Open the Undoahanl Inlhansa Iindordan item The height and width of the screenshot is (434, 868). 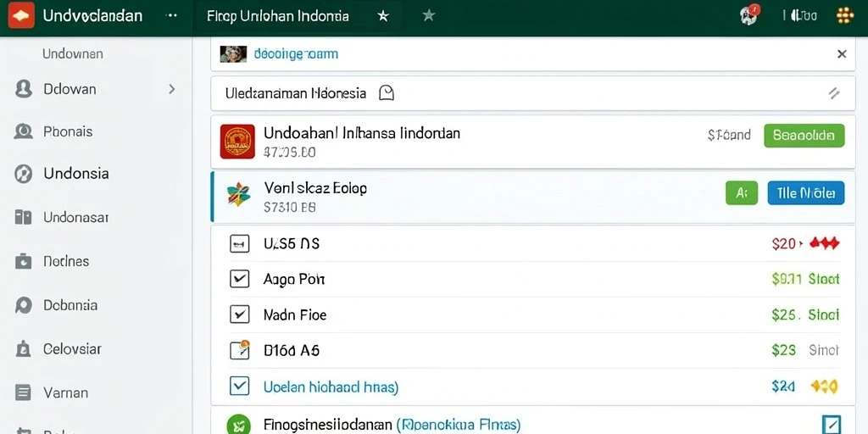click(361, 133)
